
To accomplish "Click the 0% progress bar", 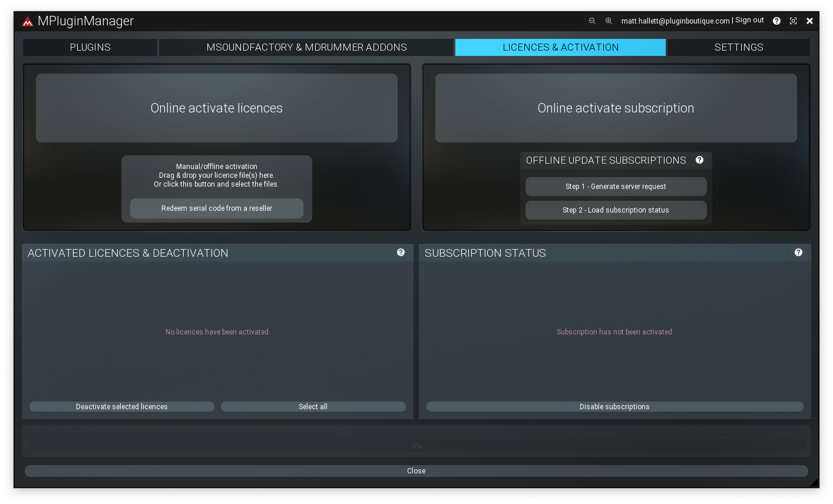I will tap(416, 446).
